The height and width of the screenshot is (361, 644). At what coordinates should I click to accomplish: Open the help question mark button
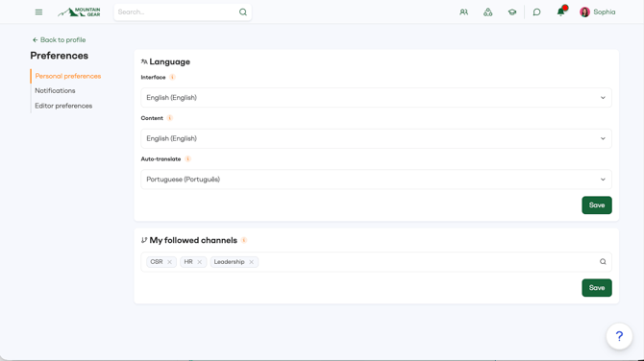(x=619, y=336)
